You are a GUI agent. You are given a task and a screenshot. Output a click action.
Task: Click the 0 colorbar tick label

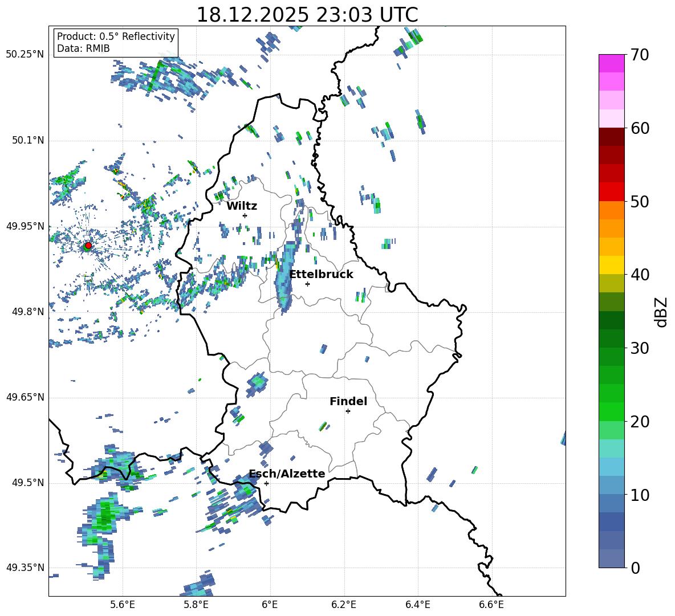(x=635, y=568)
